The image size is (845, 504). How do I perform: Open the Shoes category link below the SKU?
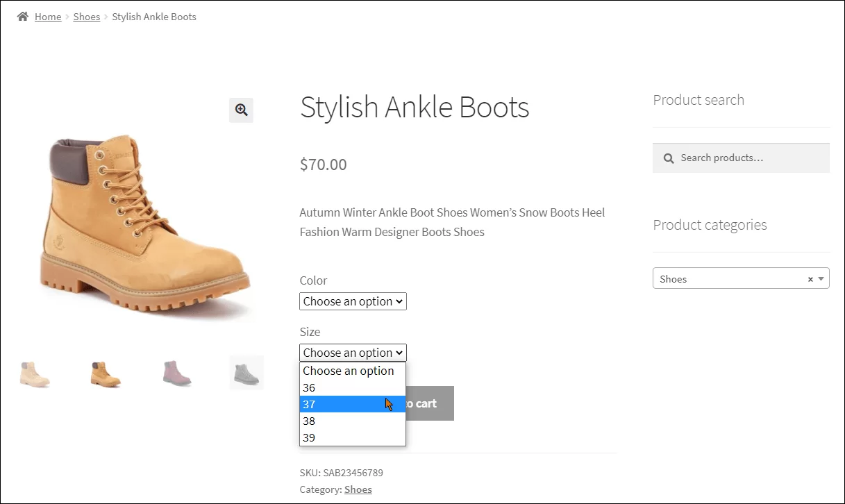(x=358, y=489)
